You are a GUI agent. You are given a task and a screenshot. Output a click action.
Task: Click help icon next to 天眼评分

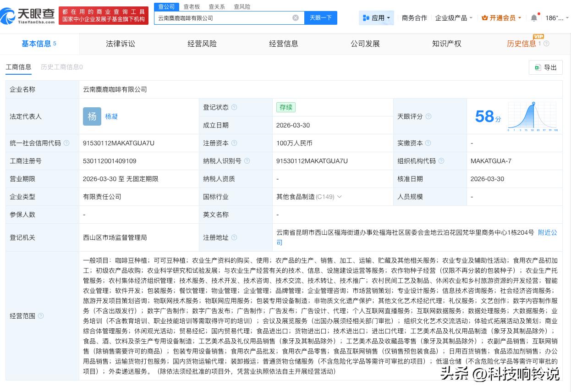pos(428,116)
